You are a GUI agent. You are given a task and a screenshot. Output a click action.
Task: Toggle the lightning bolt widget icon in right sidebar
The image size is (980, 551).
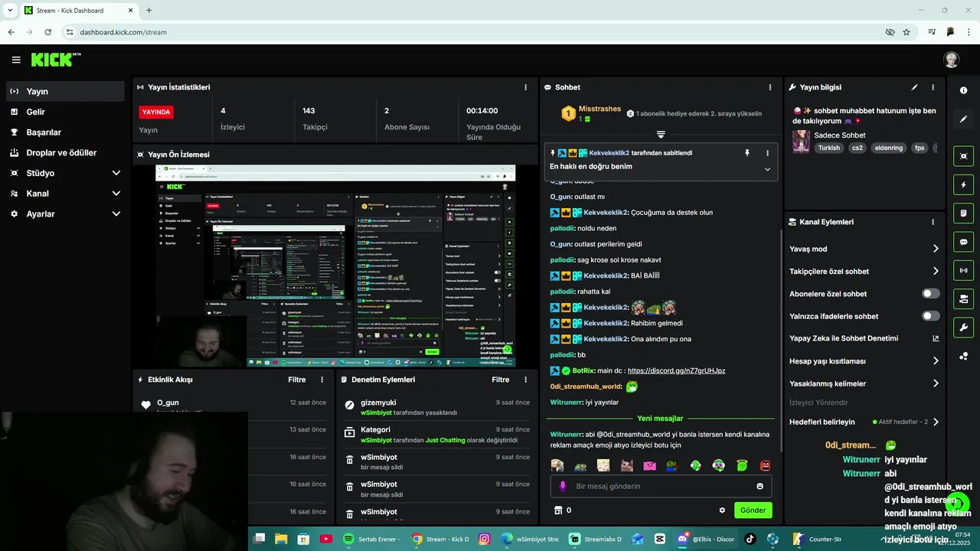tap(963, 184)
